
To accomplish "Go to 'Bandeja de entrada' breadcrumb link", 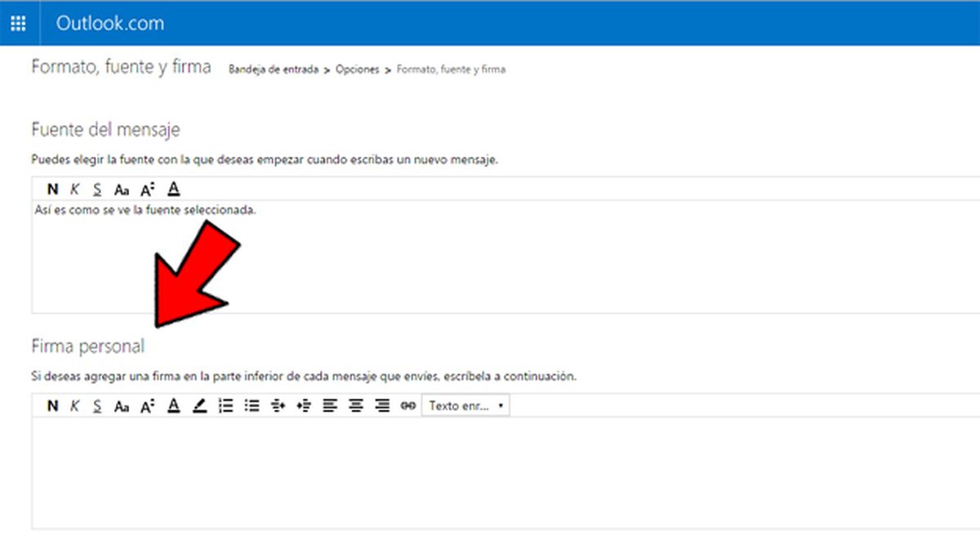I will click(274, 69).
